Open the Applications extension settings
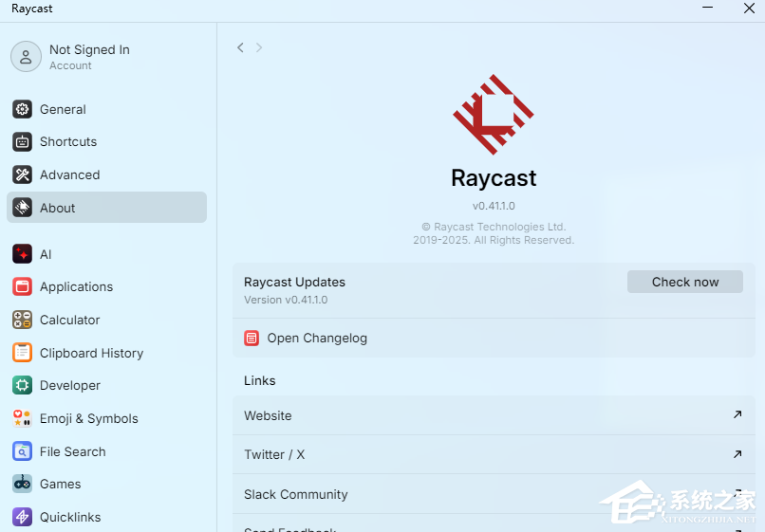 [106, 286]
